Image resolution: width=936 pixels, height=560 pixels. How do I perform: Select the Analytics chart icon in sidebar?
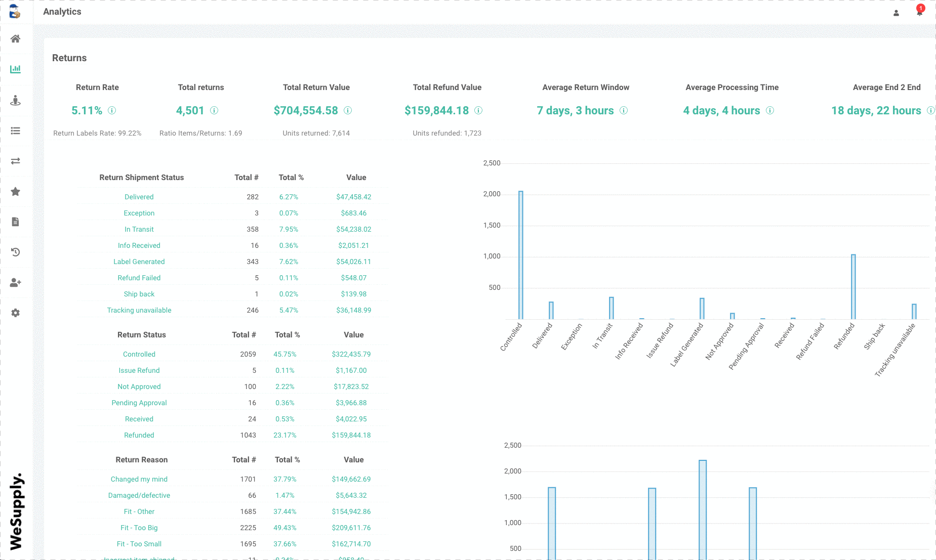[x=16, y=69]
